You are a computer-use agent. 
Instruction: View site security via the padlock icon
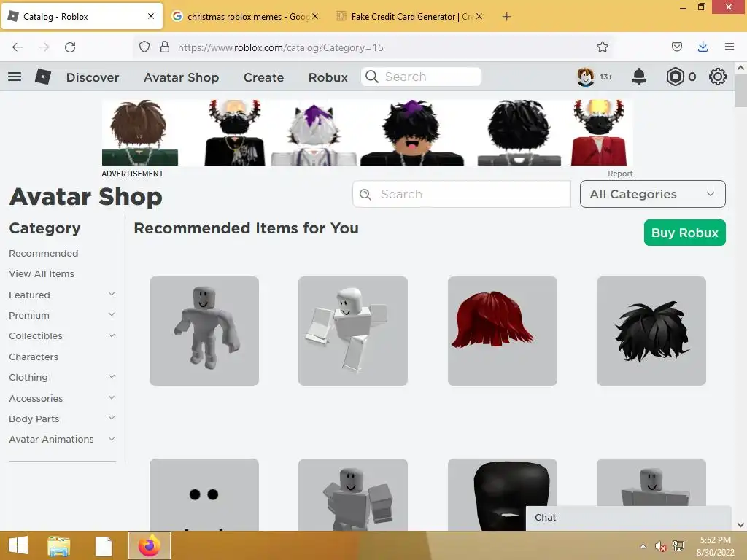(165, 47)
